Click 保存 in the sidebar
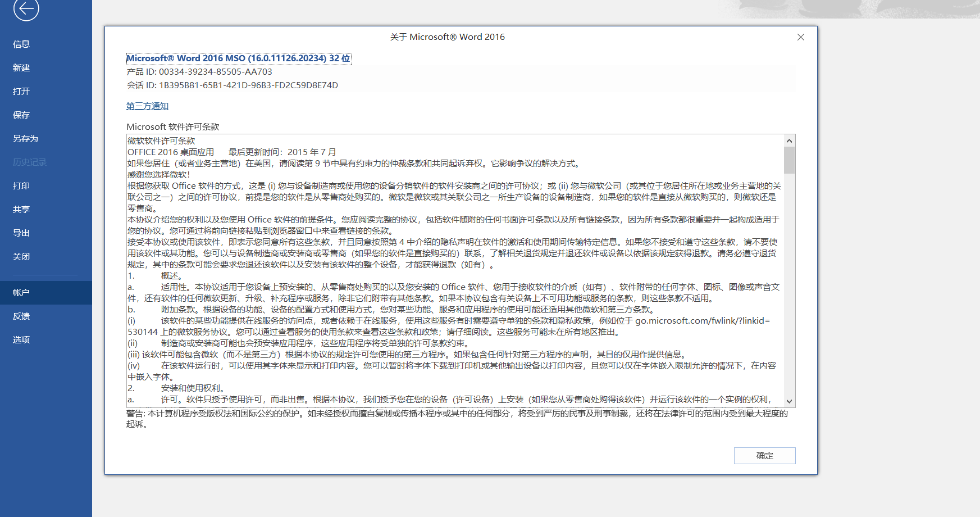The width and height of the screenshot is (980, 517). (x=21, y=115)
